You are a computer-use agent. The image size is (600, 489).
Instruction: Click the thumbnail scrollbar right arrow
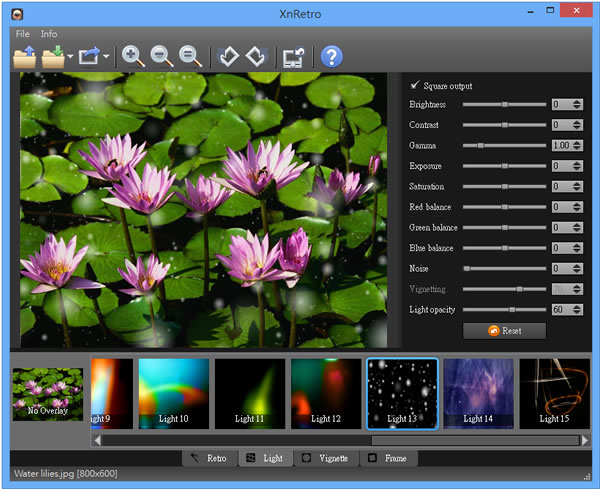tap(585, 440)
